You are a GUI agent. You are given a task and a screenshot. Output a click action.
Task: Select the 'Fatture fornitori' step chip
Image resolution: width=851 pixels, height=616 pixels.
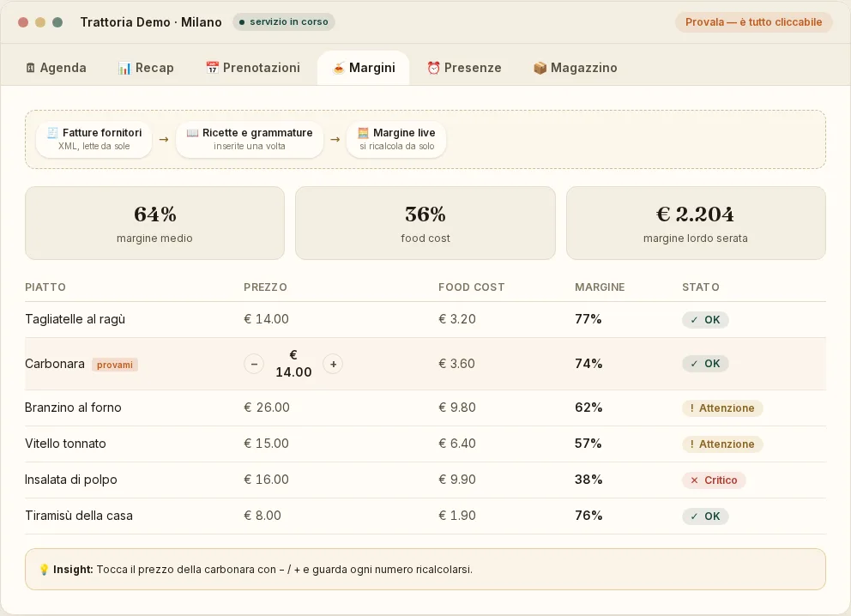[x=94, y=140]
